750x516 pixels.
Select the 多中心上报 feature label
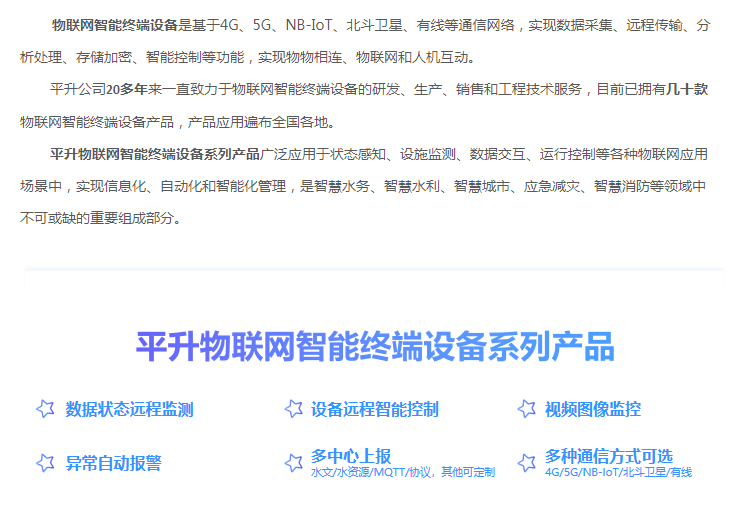[x=351, y=456]
